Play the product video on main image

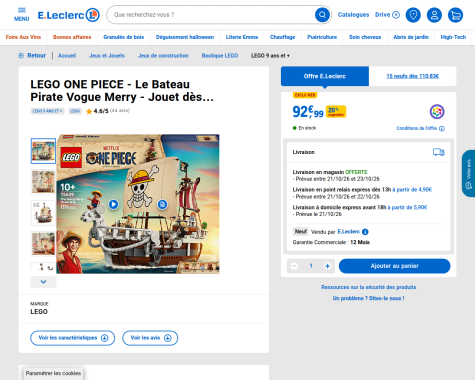click(114, 204)
